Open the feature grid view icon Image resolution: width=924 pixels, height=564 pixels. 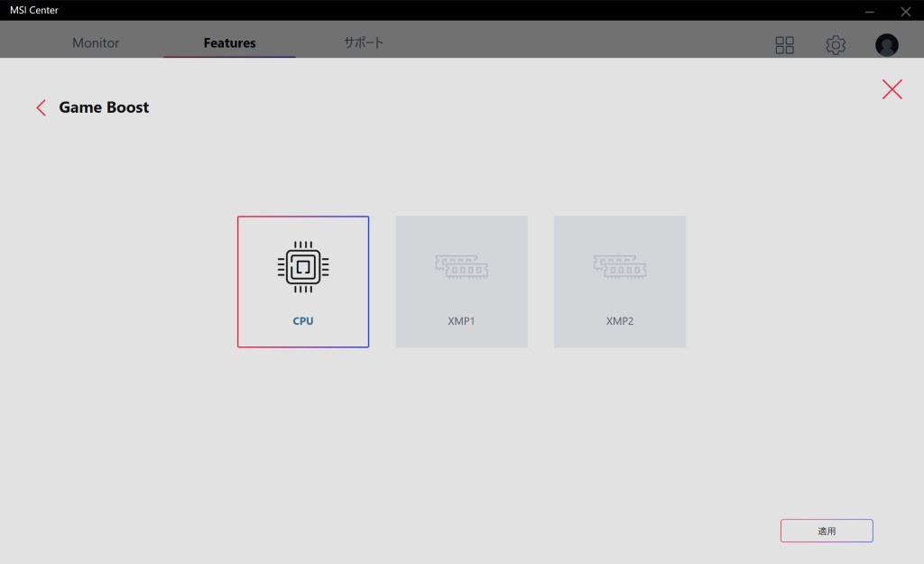point(784,45)
